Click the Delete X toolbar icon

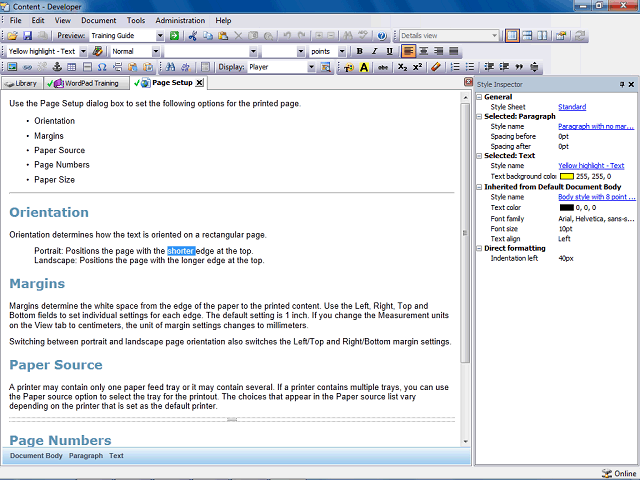(x=238, y=36)
